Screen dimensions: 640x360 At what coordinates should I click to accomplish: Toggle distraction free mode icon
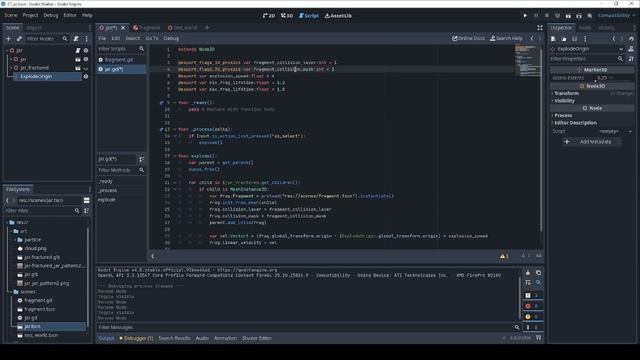(540, 28)
